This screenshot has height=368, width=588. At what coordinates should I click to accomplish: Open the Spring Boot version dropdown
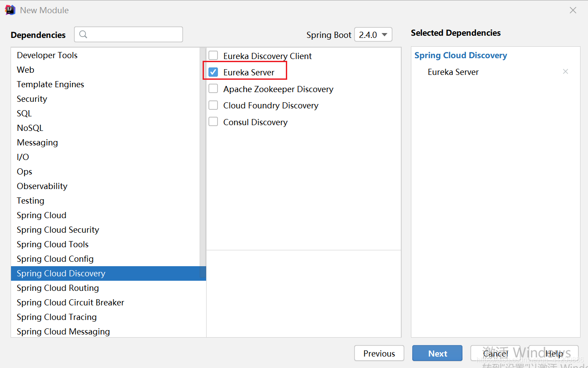[373, 34]
